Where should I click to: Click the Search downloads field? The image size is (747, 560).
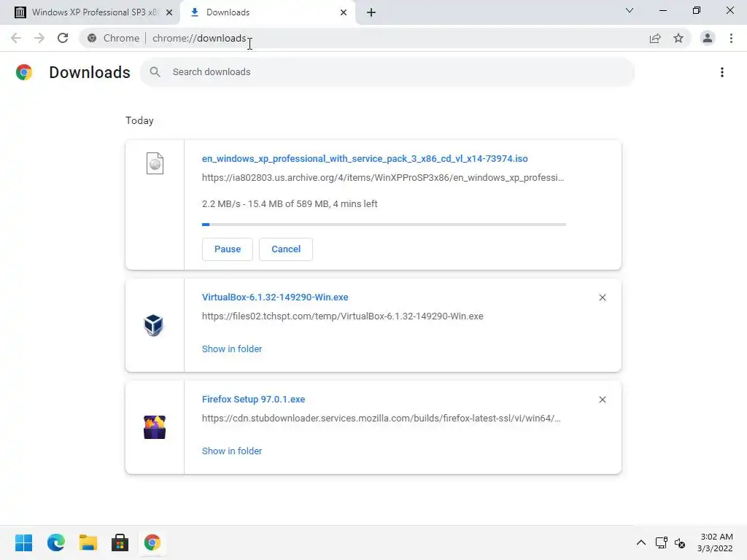coord(387,72)
